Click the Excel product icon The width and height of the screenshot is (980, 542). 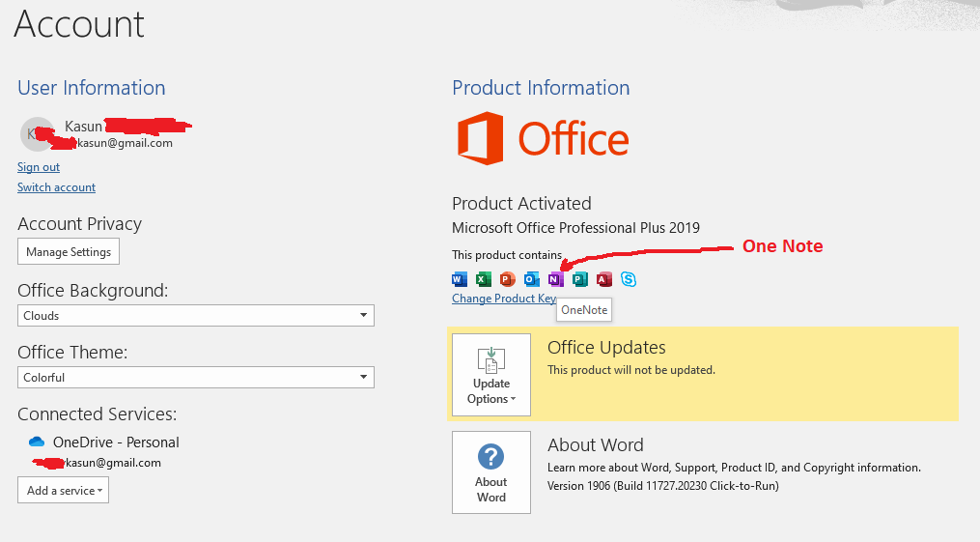[x=483, y=279]
